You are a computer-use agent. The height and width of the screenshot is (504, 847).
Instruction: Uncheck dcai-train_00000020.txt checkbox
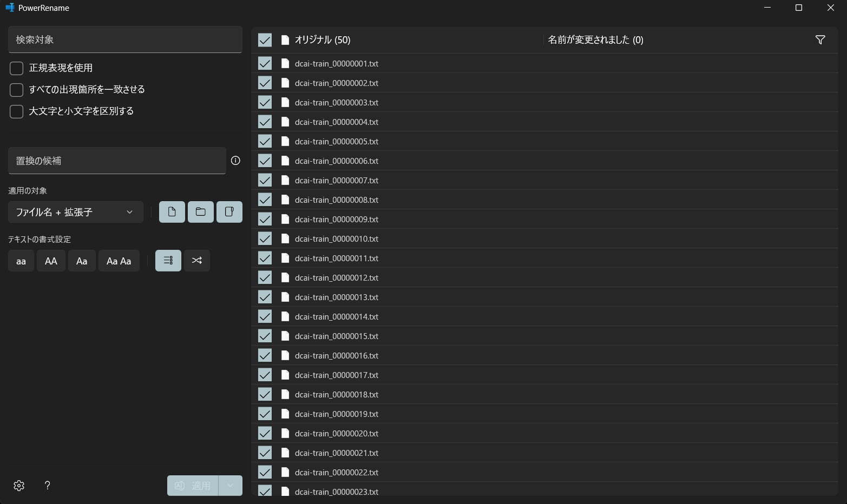pos(265,433)
